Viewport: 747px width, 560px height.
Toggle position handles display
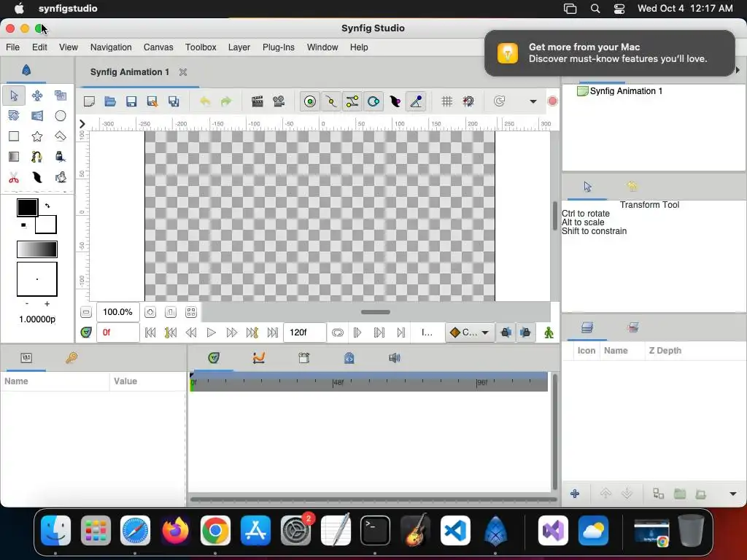(x=310, y=101)
